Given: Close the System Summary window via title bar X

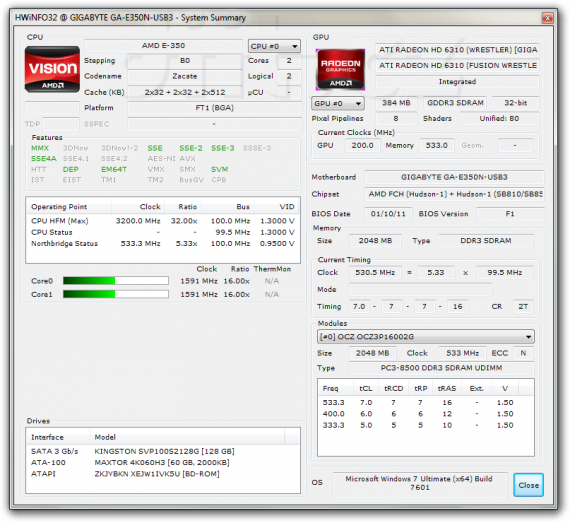Looking at the screenshot, I should (547, 18).
